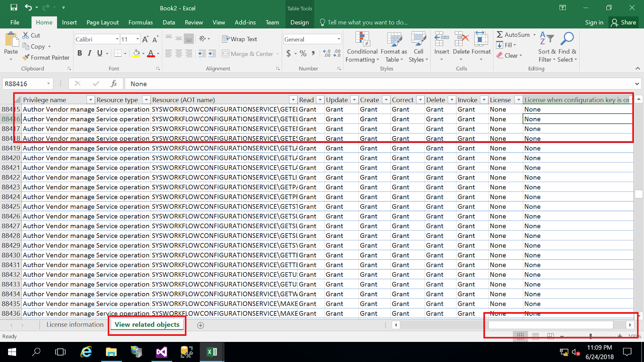Open Format as Table gallery
Image resolution: width=644 pixels, height=362 pixels.
pos(394,47)
